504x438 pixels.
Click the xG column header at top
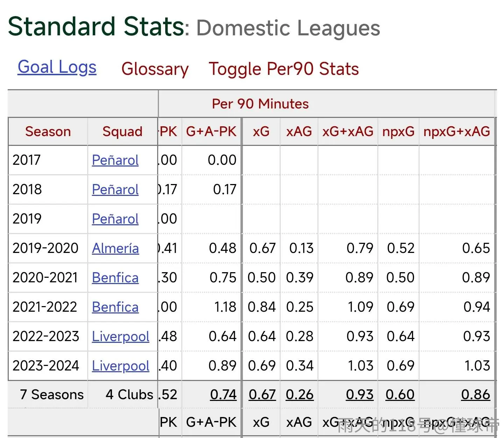tap(261, 132)
